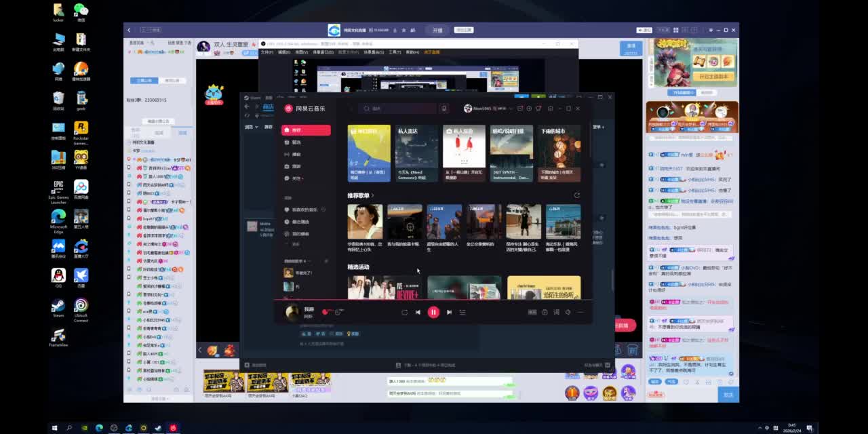Image resolution: width=868 pixels, height=434 pixels.
Task: Open 华语经典100首 playlist cover
Action: point(365,222)
